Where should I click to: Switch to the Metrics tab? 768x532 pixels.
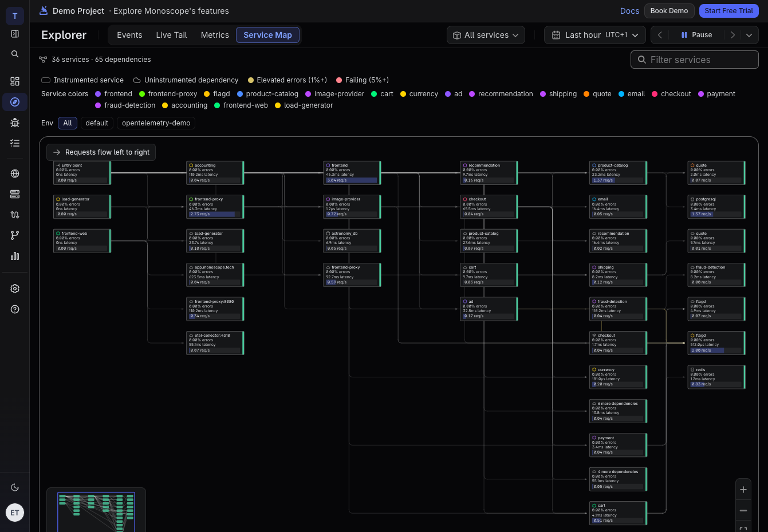[215, 35]
